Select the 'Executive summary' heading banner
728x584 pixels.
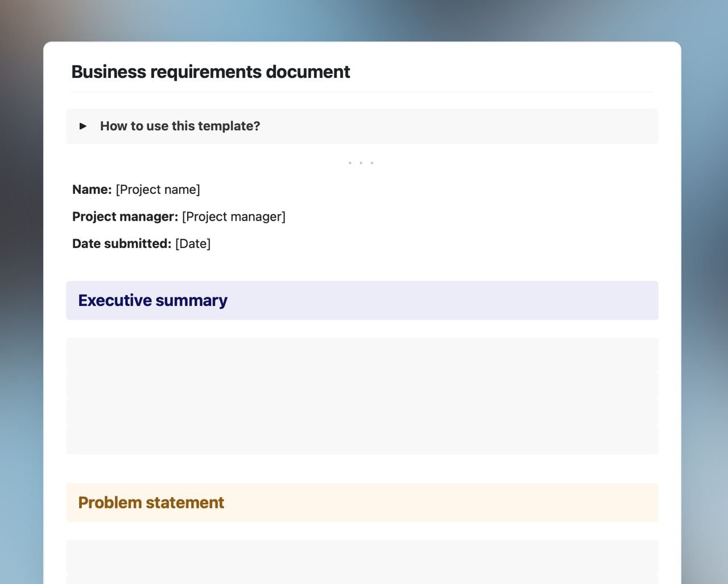coord(152,300)
